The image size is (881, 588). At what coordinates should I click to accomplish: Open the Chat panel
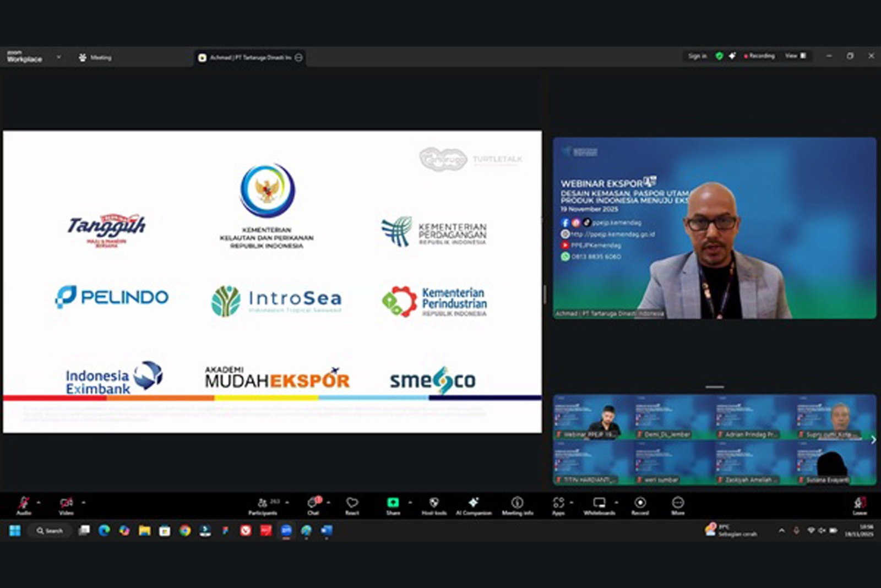coord(313,504)
